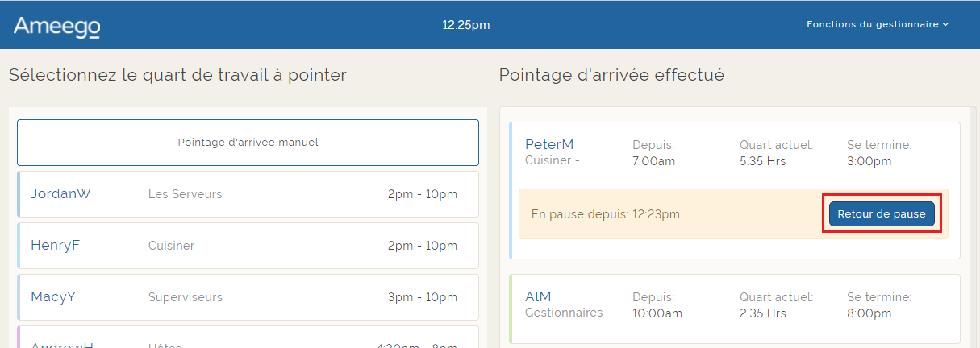
Task: Click the En pause depuis 12:23pm notice
Action: click(605, 214)
